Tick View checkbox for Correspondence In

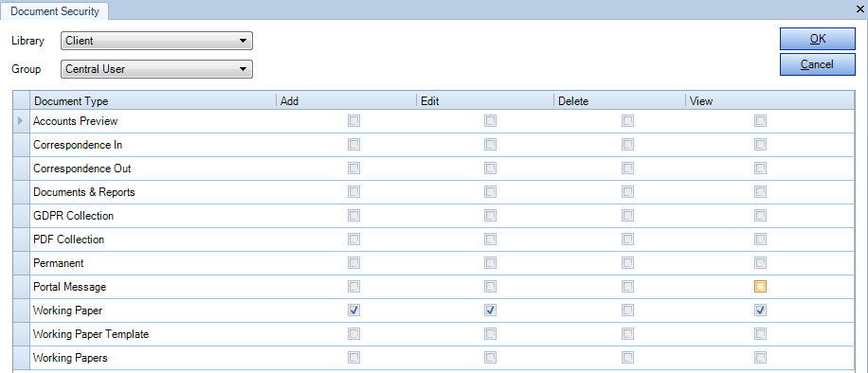tap(760, 145)
